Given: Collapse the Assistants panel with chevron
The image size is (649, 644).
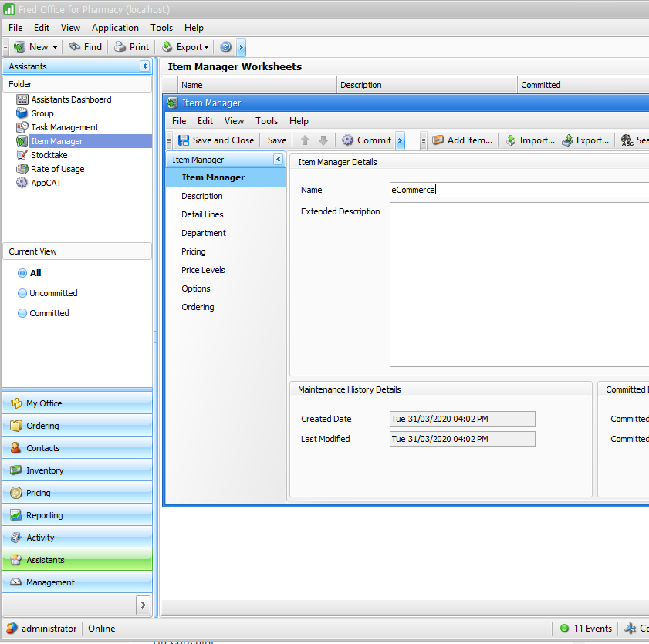Looking at the screenshot, I should (x=144, y=67).
